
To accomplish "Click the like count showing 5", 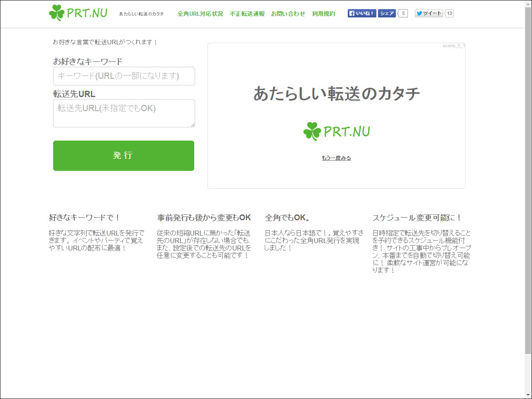I will (x=403, y=13).
